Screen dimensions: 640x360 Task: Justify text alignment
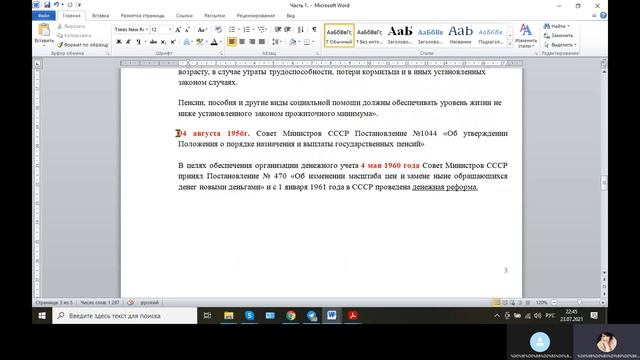tap(262, 42)
